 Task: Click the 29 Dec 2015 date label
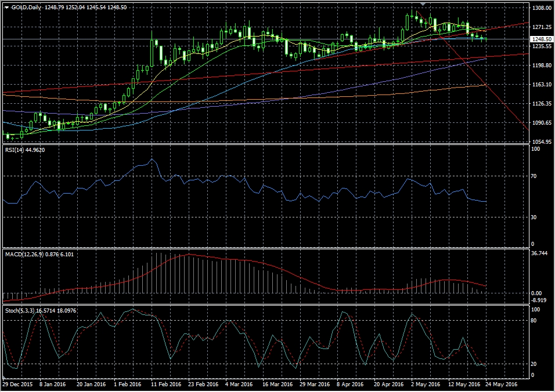click(17, 384)
